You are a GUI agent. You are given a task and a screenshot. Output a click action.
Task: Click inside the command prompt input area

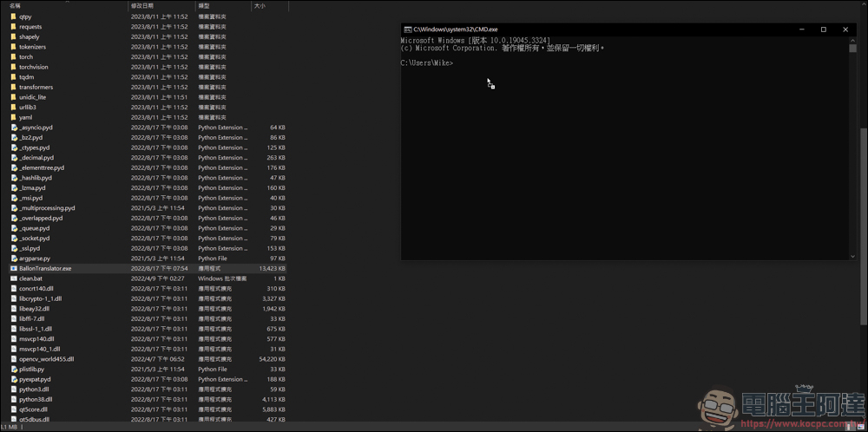[608, 156]
